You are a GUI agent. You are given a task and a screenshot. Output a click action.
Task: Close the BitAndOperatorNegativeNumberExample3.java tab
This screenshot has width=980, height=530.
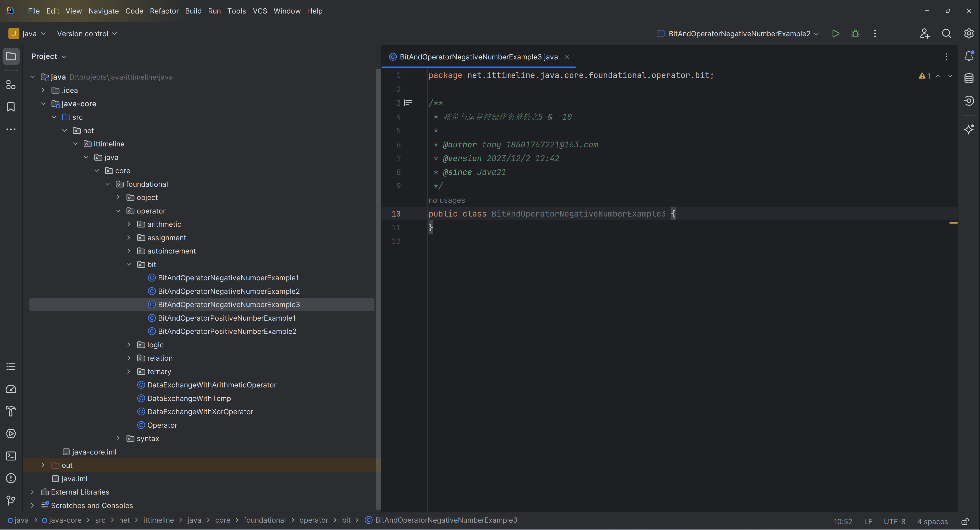point(567,57)
